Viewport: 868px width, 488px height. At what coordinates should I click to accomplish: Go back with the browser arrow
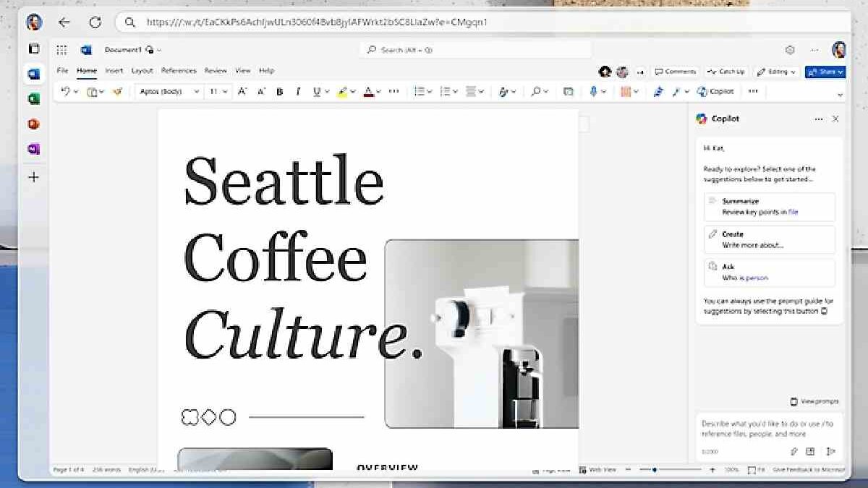pyautogui.click(x=64, y=22)
